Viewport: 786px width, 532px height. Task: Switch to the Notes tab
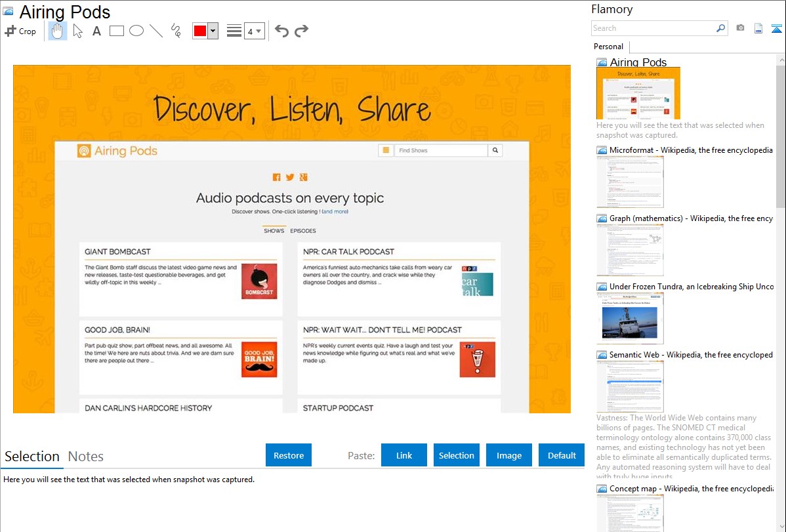(86, 457)
